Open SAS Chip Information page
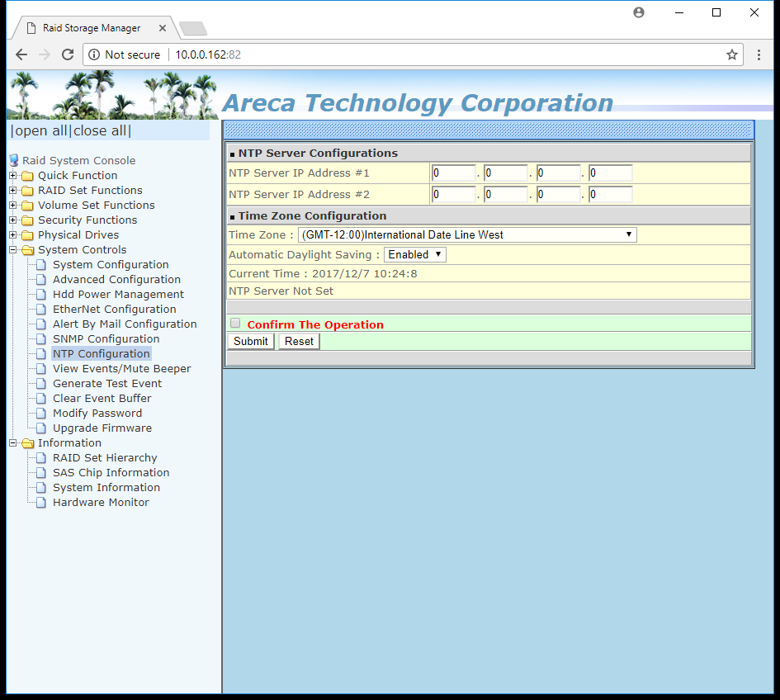780x700 pixels. click(111, 473)
